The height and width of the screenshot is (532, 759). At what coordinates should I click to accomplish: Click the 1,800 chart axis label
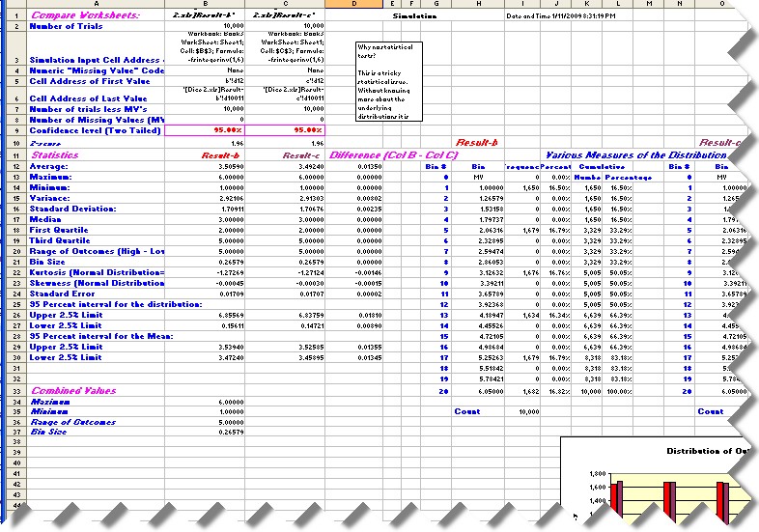pyautogui.click(x=598, y=474)
